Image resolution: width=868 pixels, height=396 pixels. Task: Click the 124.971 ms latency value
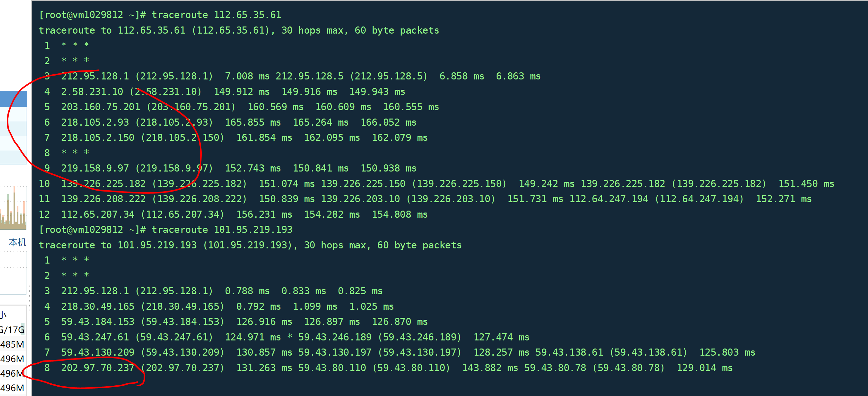tap(253, 337)
